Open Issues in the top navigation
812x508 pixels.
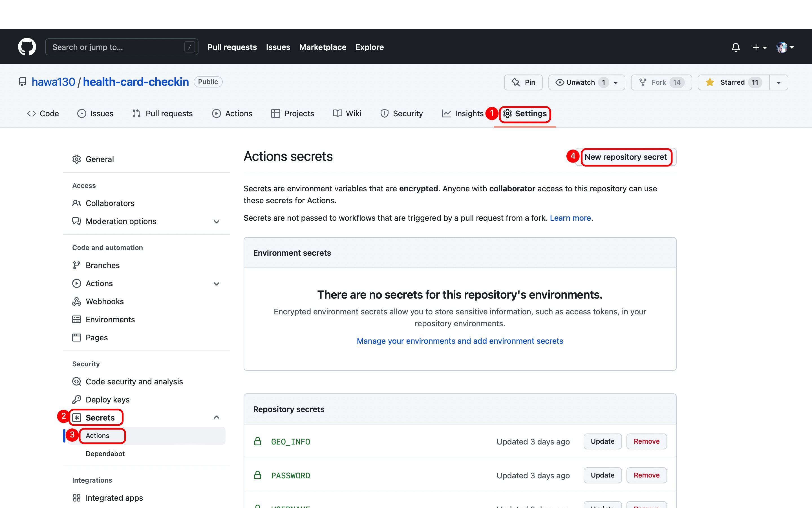coord(278,47)
